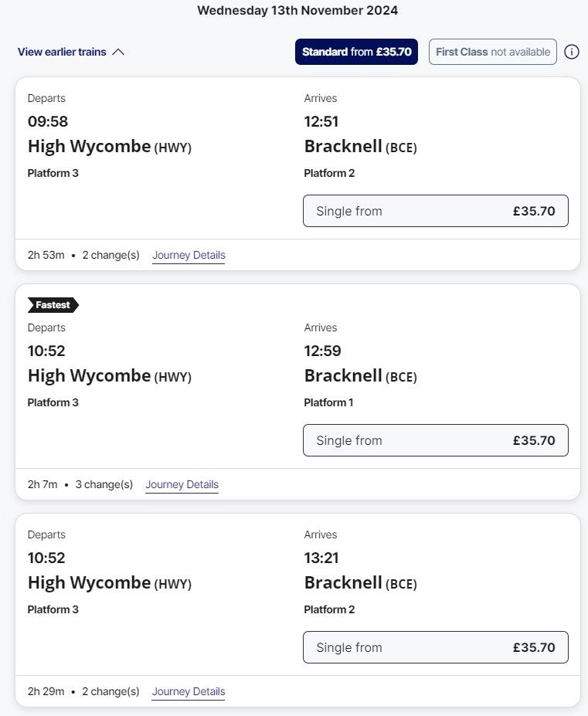
Task: Choose Single fare arriving at 12:51
Action: coord(435,211)
